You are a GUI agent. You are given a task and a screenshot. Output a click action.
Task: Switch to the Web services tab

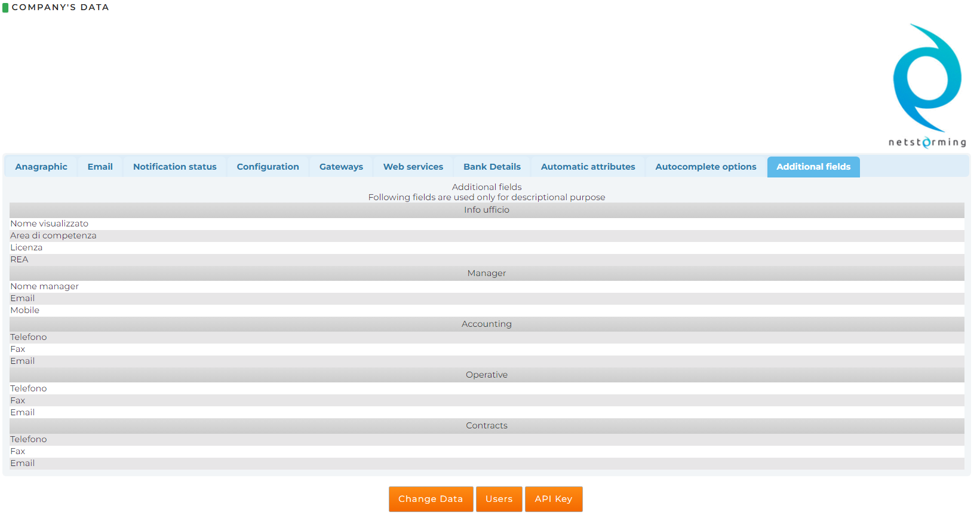[413, 167]
